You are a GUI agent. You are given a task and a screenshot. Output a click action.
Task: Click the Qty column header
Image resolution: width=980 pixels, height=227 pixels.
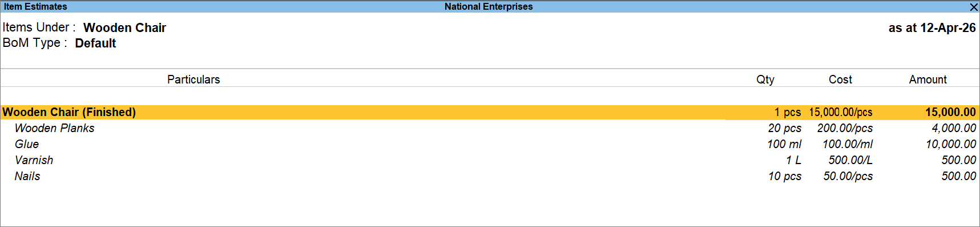point(765,79)
